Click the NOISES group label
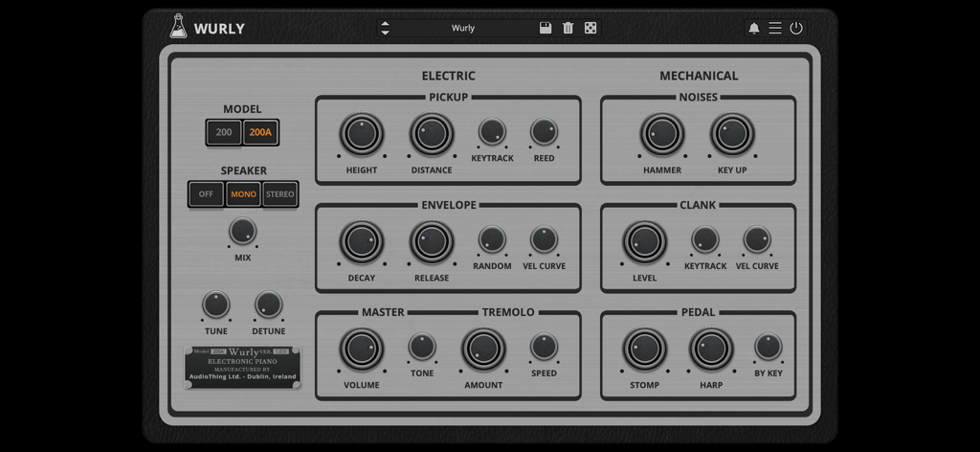Screen dimensions: 980x452 tap(698, 97)
